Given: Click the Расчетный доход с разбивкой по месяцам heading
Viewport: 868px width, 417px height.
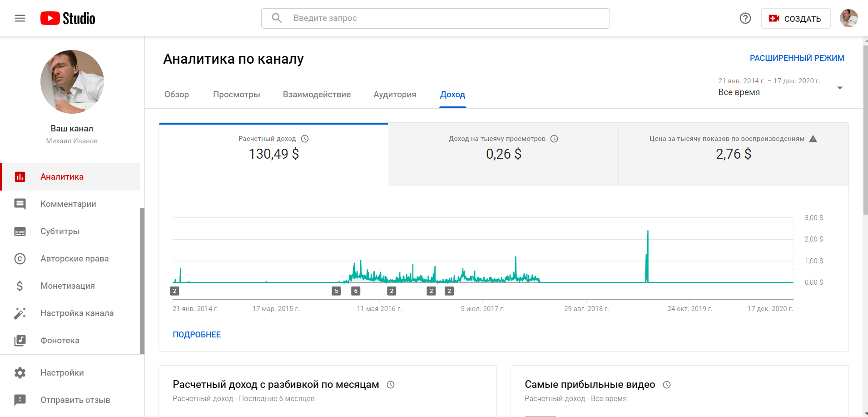Looking at the screenshot, I should tap(276, 385).
